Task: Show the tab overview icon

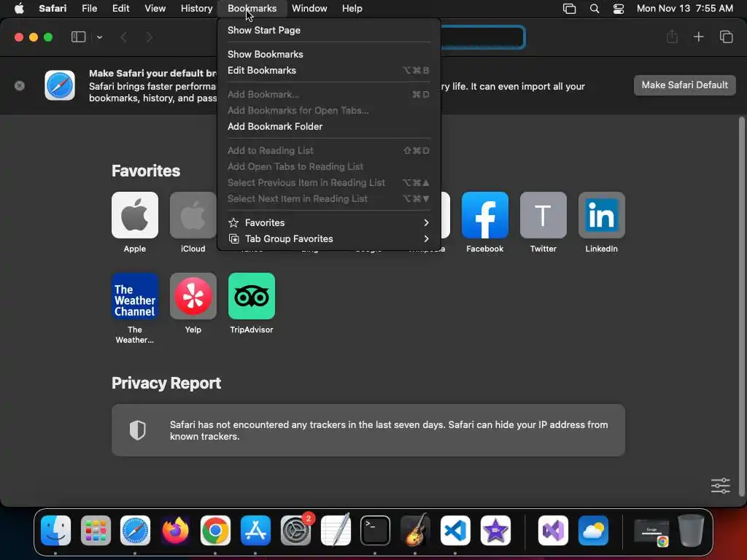Action: click(726, 37)
